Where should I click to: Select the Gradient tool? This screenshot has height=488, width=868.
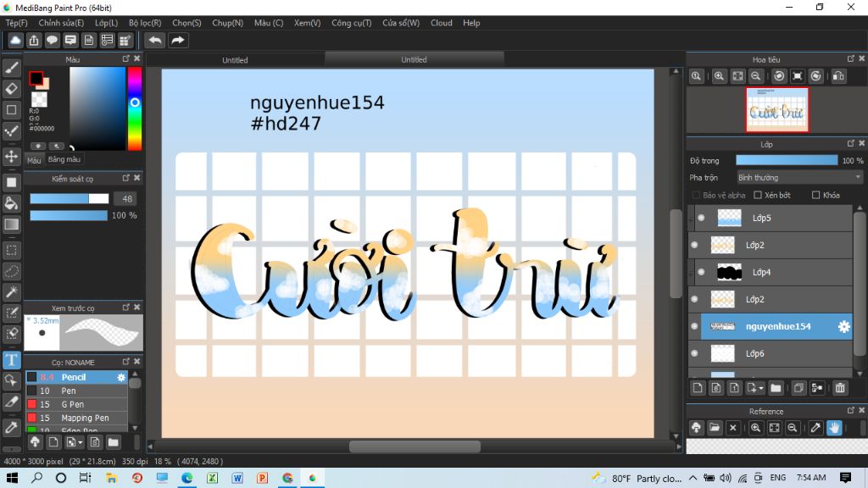(x=12, y=224)
